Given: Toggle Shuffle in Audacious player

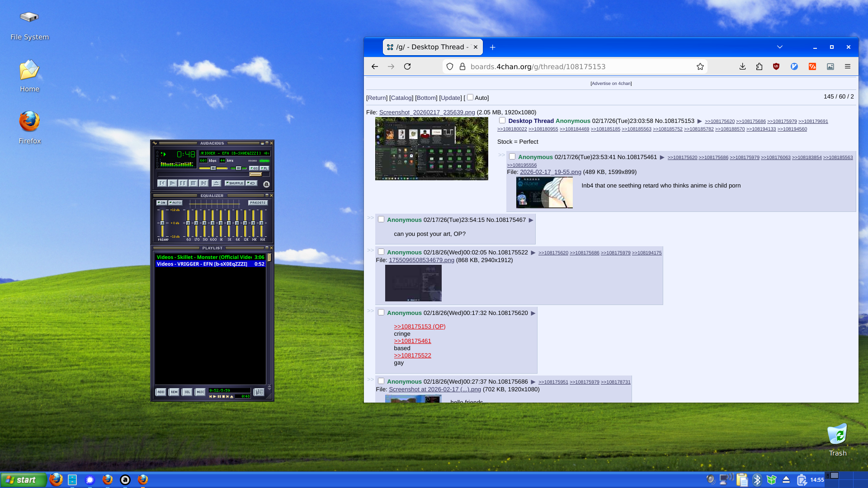Looking at the screenshot, I should [235, 183].
